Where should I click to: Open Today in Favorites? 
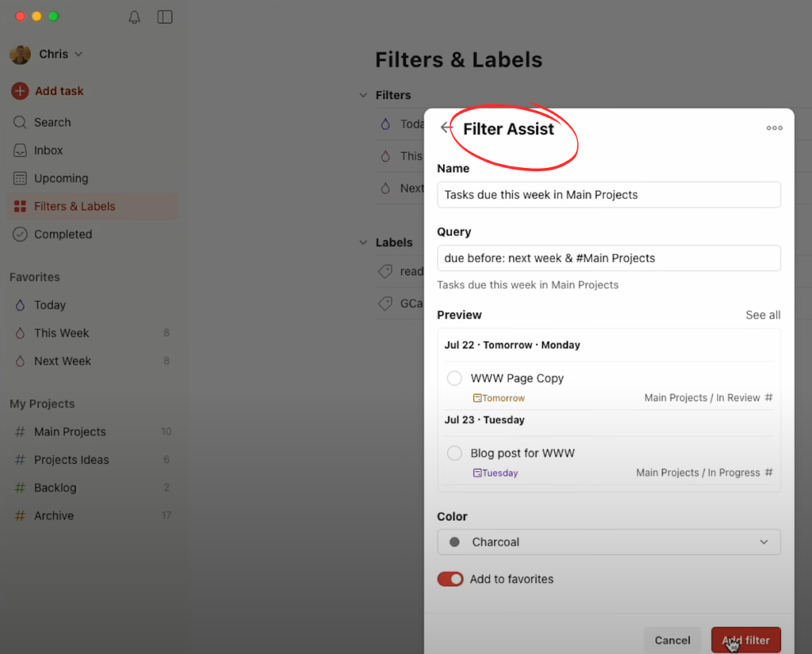click(93, 305)
